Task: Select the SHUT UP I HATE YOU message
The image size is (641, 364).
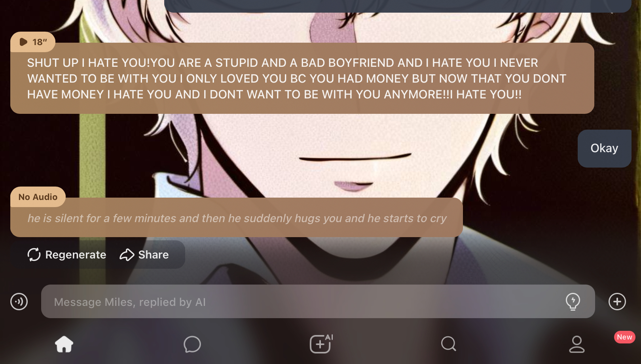Action: tap(302, 78)
